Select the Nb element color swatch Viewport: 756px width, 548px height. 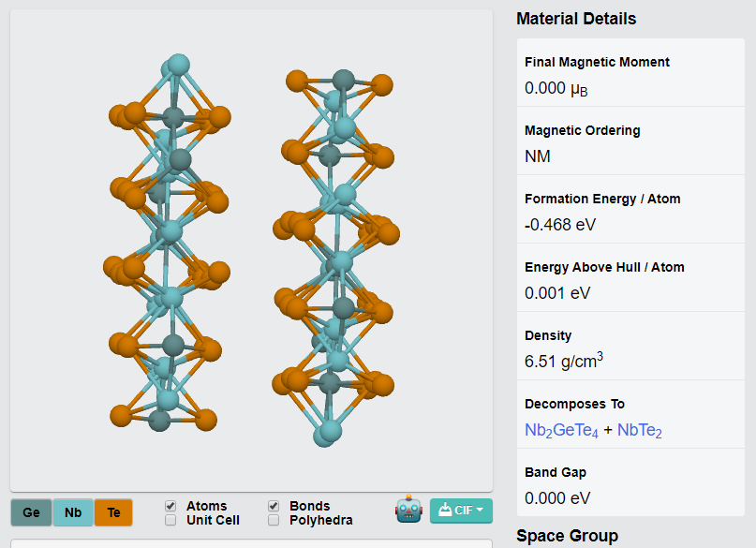(73, 512)
